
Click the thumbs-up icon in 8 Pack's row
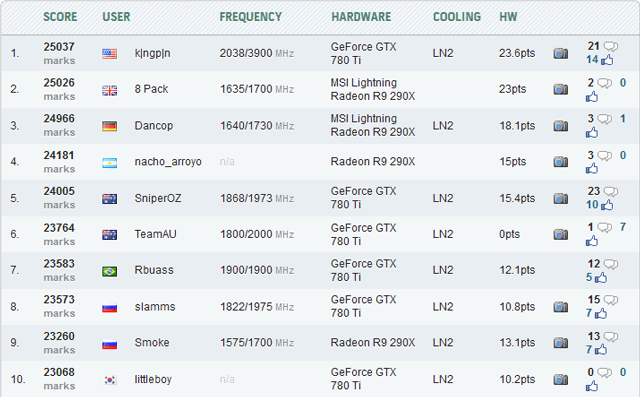coord(592,97)
